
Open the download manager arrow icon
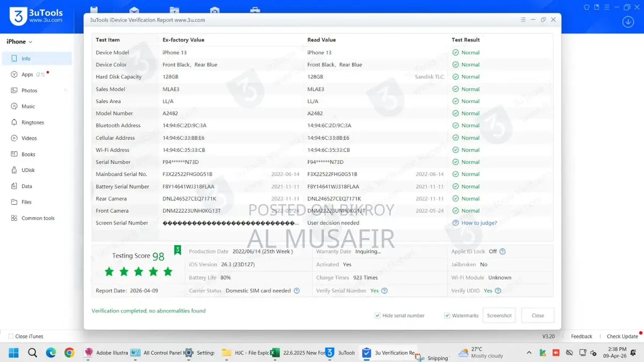pyautogui.click(x=628, y=21)
